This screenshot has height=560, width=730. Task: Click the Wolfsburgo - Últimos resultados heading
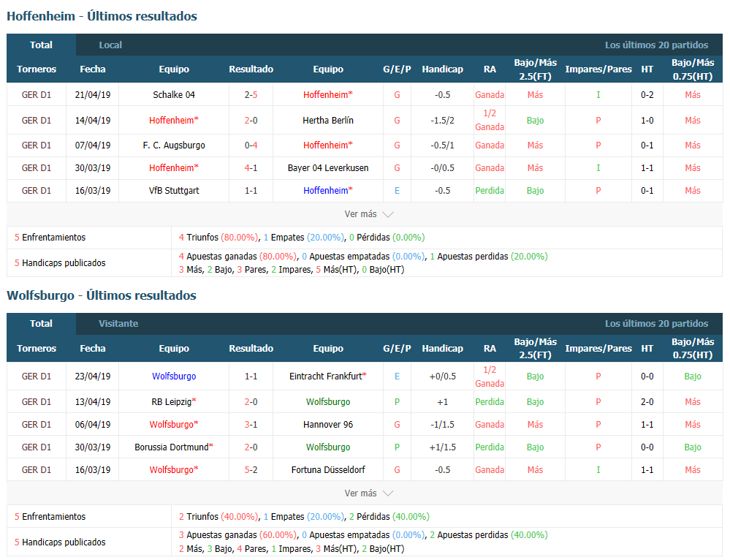point(102,295)
